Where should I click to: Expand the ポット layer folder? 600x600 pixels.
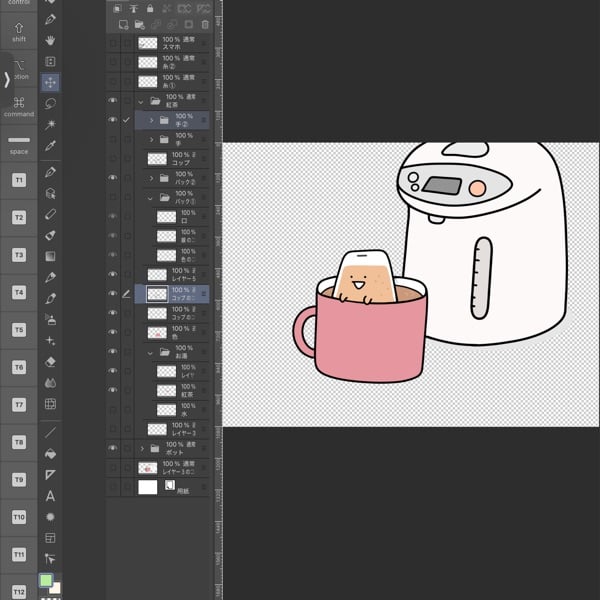(x=141, y=448)
